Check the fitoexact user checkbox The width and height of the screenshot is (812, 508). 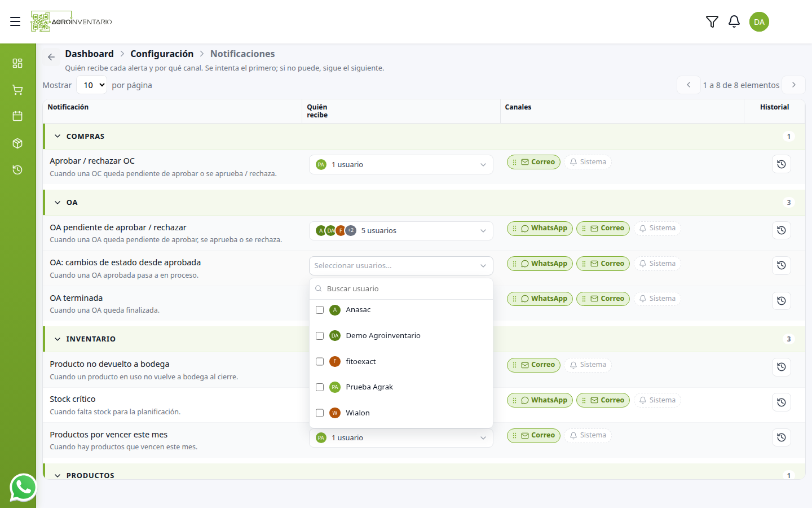coord(320,361)
